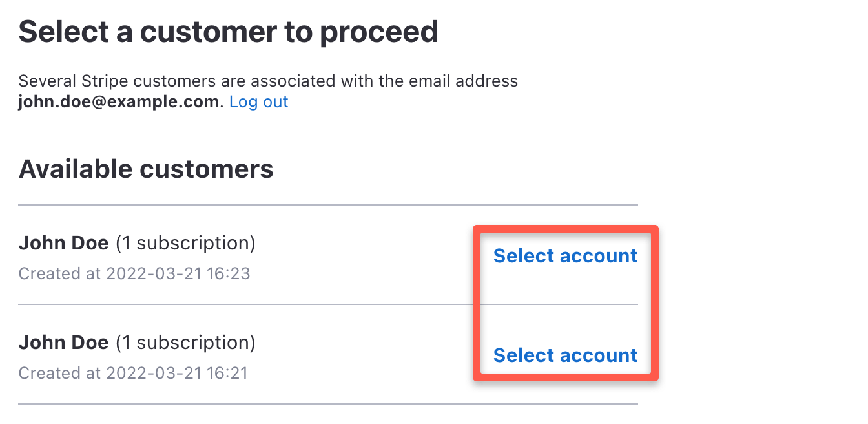Click the "Created at 2022-03-21 16:23" timestamp
Image resolution: width=868 pixels, height=424 pixels.
134,273
